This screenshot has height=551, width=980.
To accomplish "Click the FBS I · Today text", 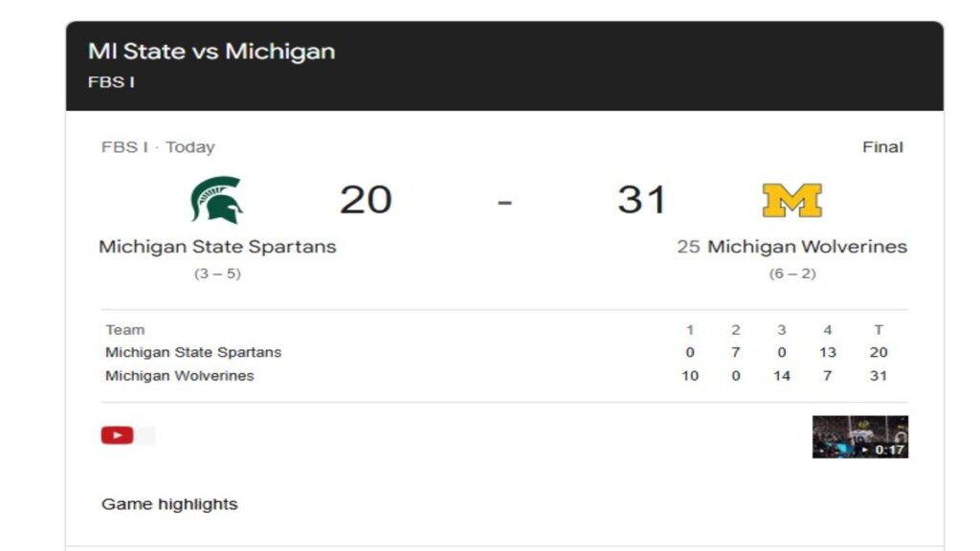I will click(x=158, y=146).
